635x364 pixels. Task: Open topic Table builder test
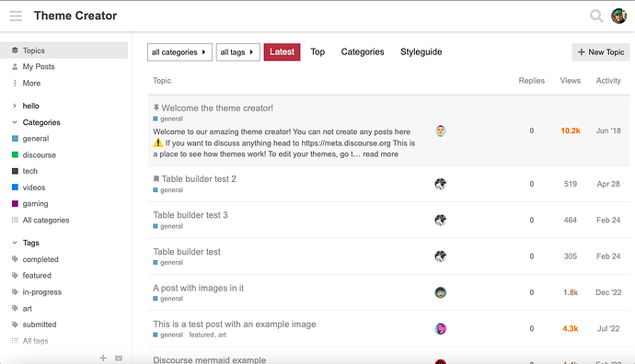click(x=187, y=252)
